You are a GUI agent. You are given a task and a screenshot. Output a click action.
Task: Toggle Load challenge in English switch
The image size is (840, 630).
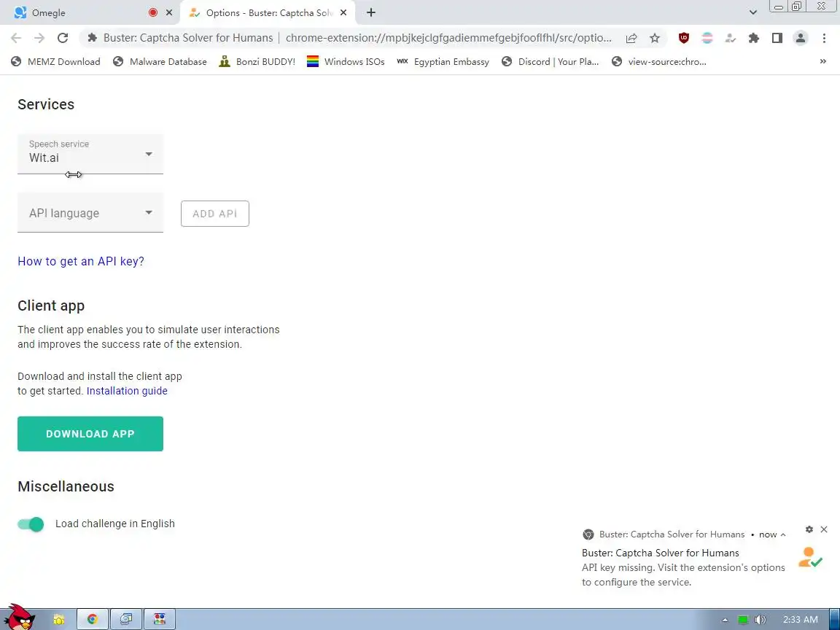[x=31, y=524]
